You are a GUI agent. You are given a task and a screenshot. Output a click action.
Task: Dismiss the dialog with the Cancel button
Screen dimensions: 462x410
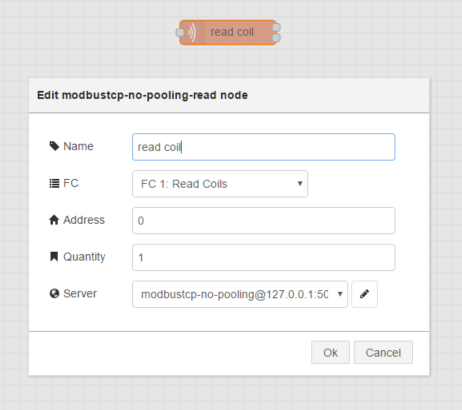tap(383, 352)
